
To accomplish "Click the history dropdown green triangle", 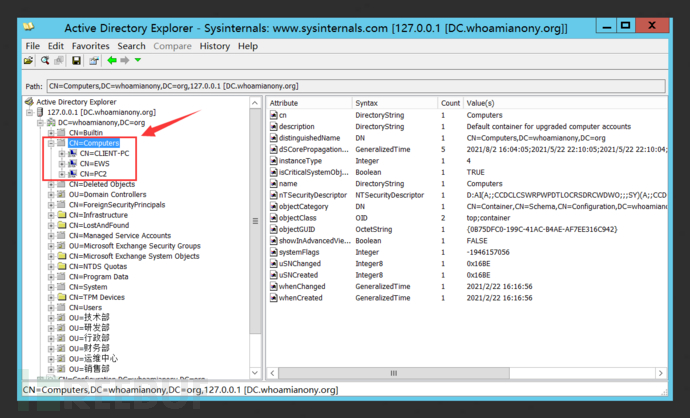I will point(137,61).
